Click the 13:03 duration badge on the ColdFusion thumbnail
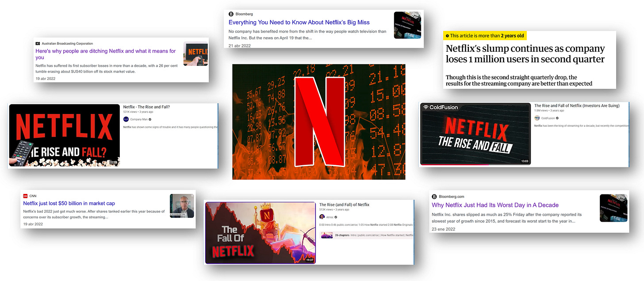The width and height of the screenshot is (644, 281). [x=525, y=161]
